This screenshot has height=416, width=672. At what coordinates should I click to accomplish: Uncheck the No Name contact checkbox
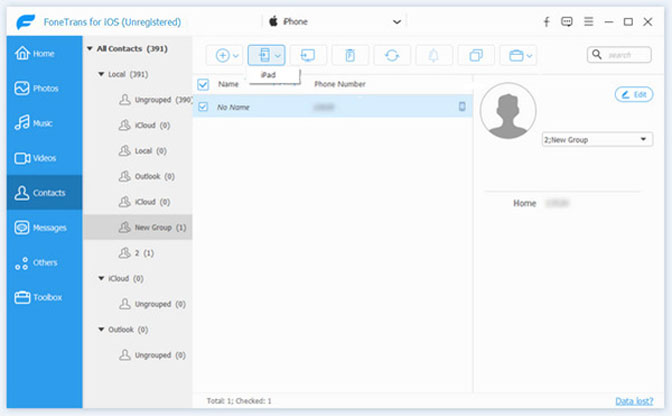[x=203, y=107]
